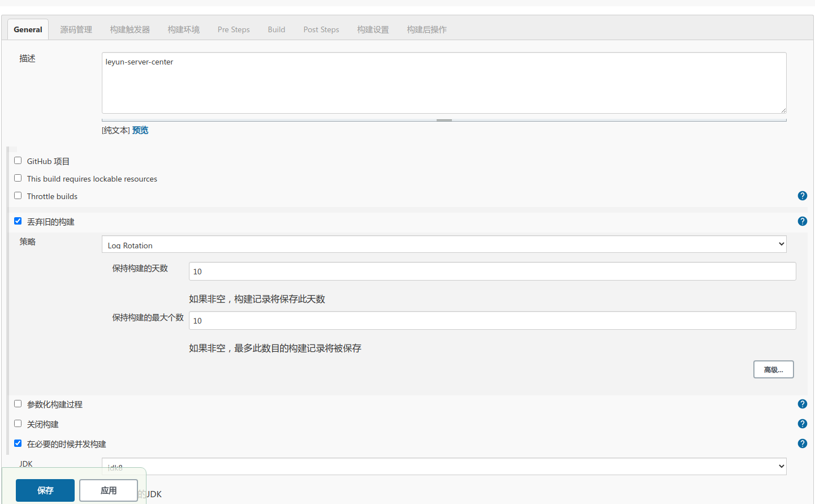
Task: Enable the GitHub 项目 checkbox
Action: 18,161
